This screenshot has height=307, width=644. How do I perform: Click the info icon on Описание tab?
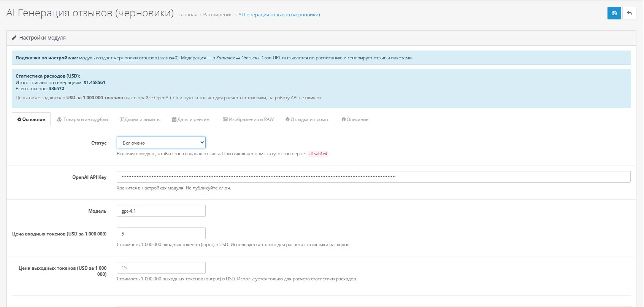[344, 119]
